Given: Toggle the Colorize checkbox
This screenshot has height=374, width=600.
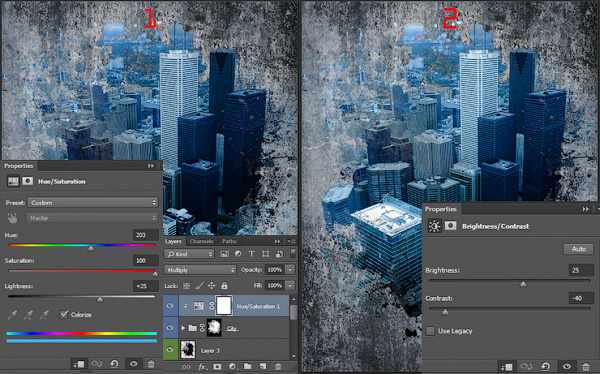Looking at the screenshot, I should [x=64, y=314].
